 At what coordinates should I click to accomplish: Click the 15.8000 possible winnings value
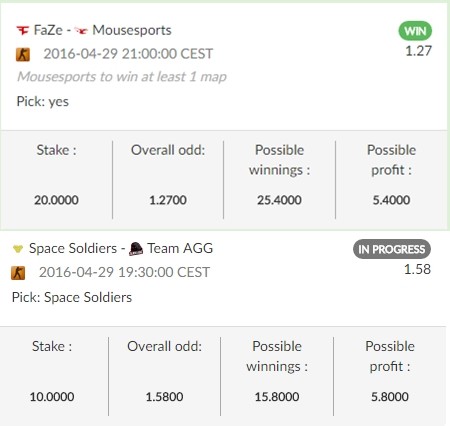click(x=277, y=397)
